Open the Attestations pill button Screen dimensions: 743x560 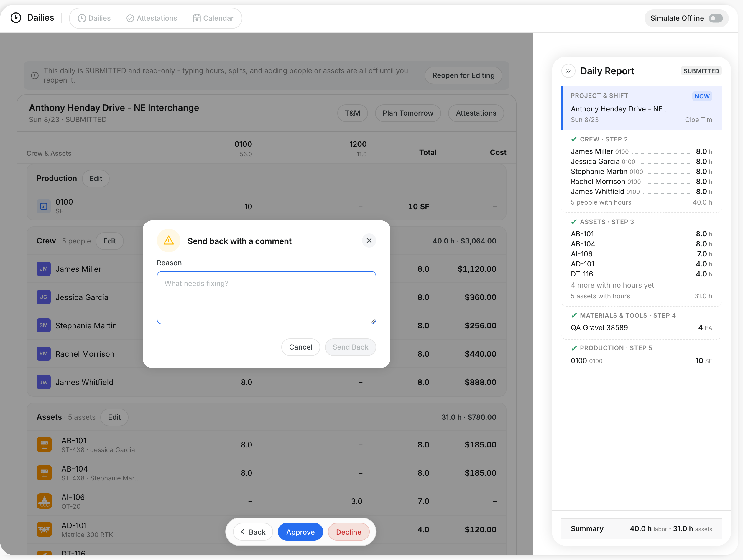coord(476,113)
